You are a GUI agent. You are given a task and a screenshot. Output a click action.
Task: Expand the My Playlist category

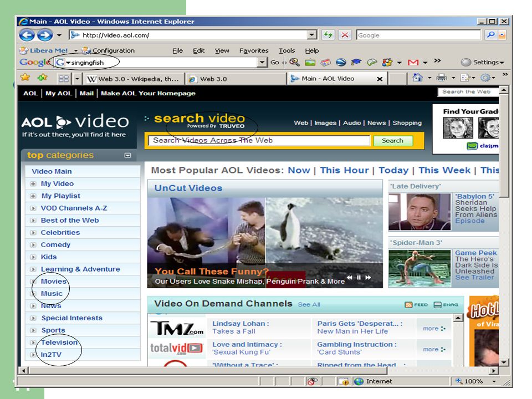pos(33,196)
